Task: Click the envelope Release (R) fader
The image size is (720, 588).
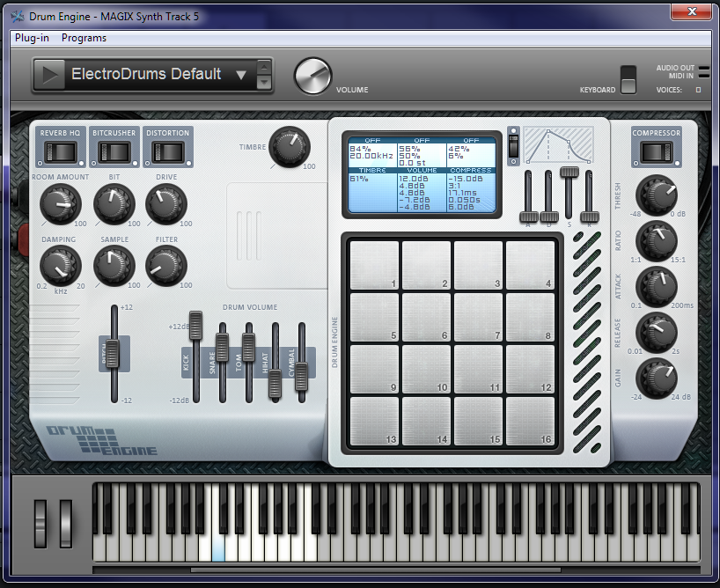Action: pyautogui.click(x=589, y=217)
